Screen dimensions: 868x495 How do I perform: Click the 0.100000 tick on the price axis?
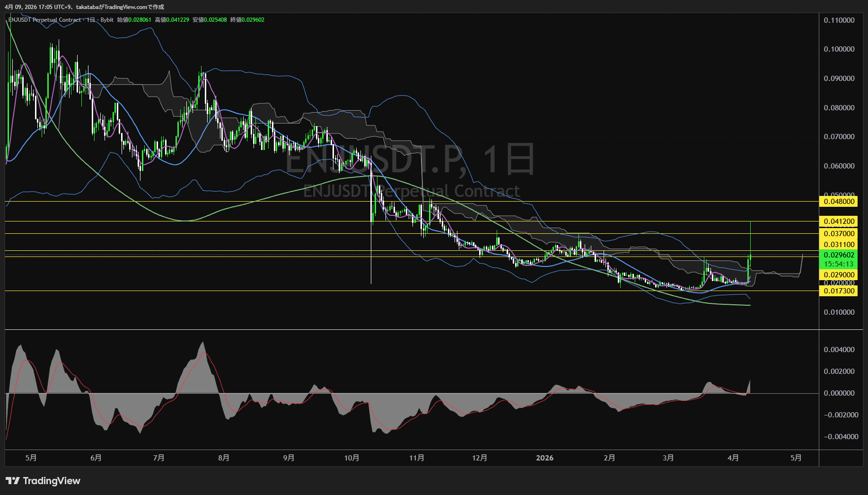(x=839, y=49)
